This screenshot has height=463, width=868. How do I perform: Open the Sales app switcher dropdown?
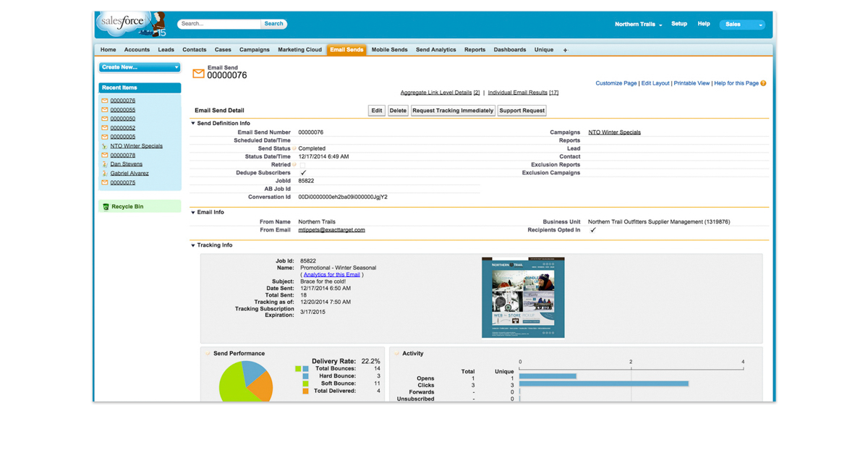pyautogui.click(x=742, y=25)
